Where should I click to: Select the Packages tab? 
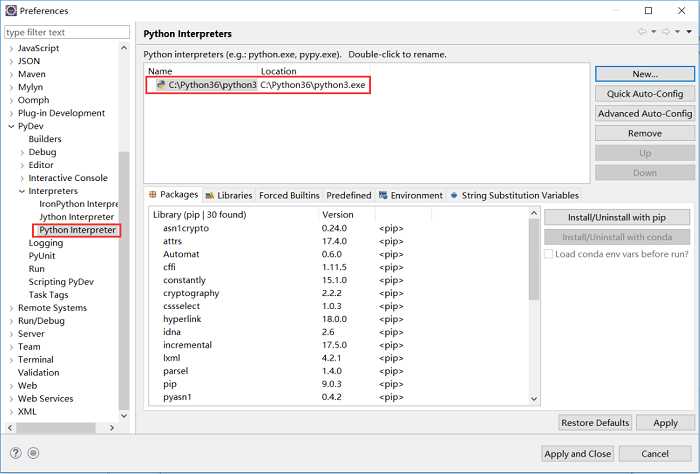[x=173, y=195]
